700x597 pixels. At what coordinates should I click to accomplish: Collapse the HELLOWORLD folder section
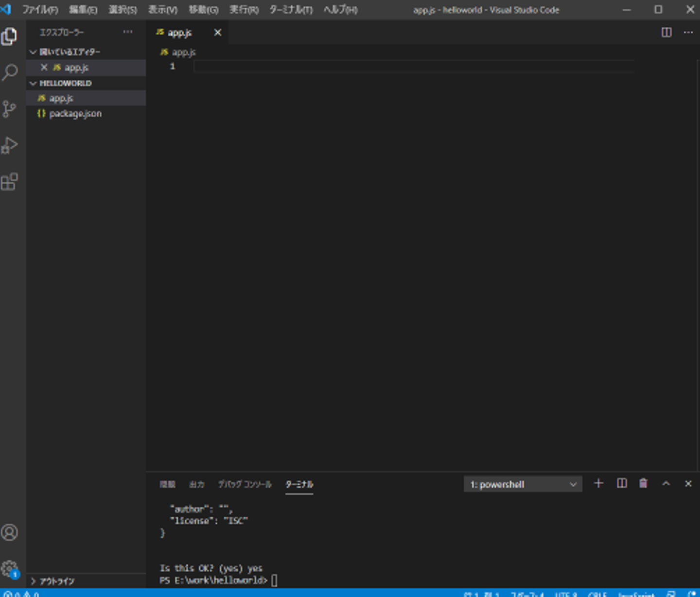(65, 83)
